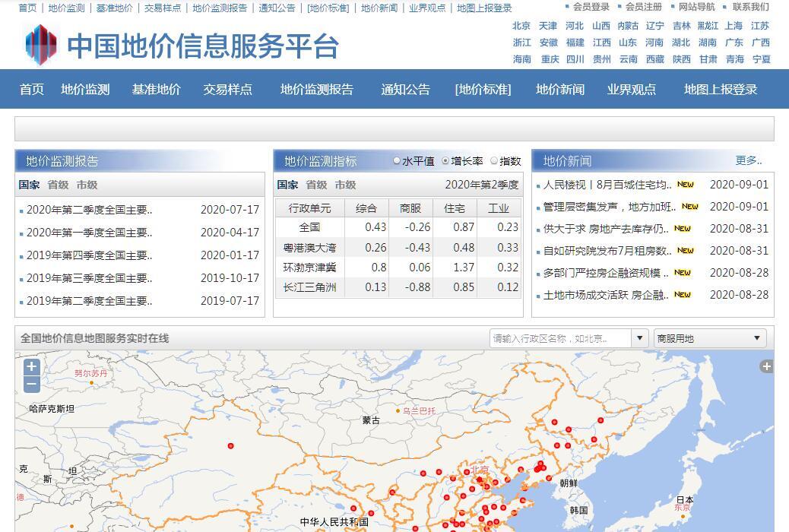Zoom in on the map
This screenshot has height=532, width=789.
pos(31,367)
